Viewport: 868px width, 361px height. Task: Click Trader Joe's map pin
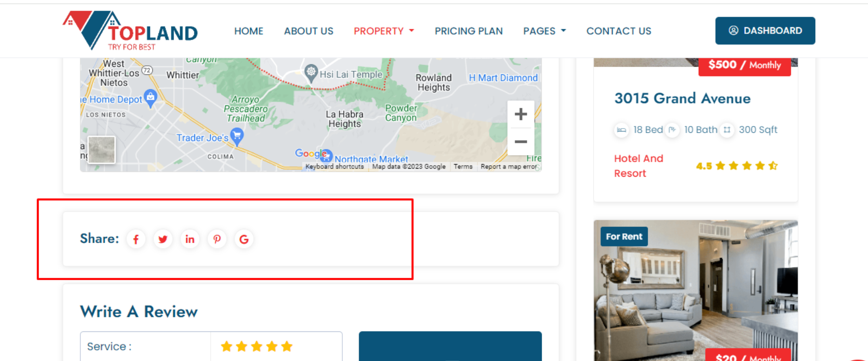tap(237, 136)
